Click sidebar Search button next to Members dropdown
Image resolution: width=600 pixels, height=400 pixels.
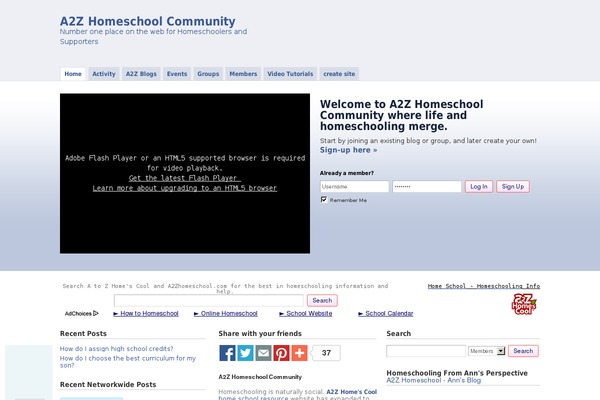click(523, 351)
